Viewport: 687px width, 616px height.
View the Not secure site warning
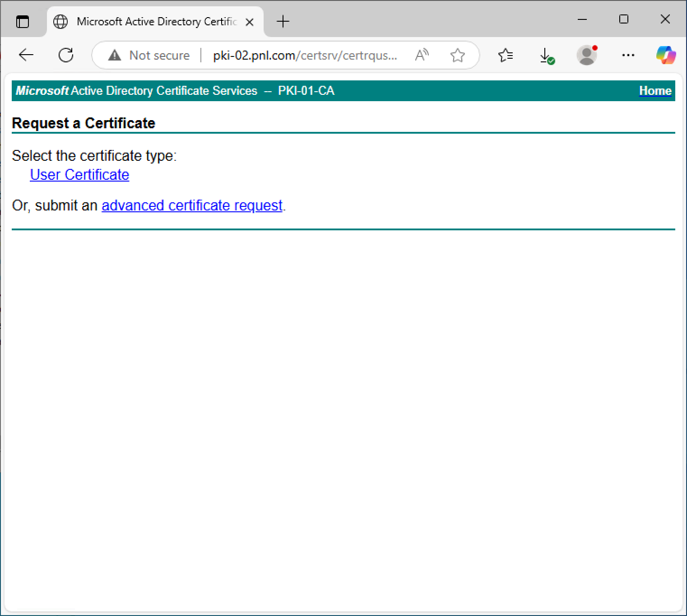pyautogui.click(x=149, y=55)
